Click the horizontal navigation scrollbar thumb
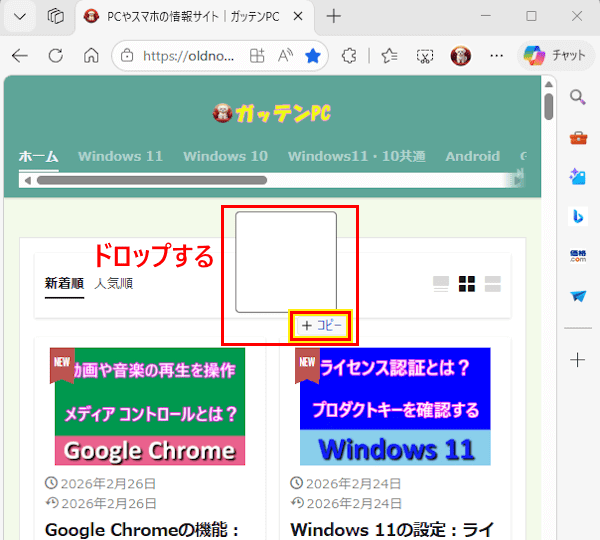This screenshot has width=600, height=540. pyautogui.click(x=152, y=180)
